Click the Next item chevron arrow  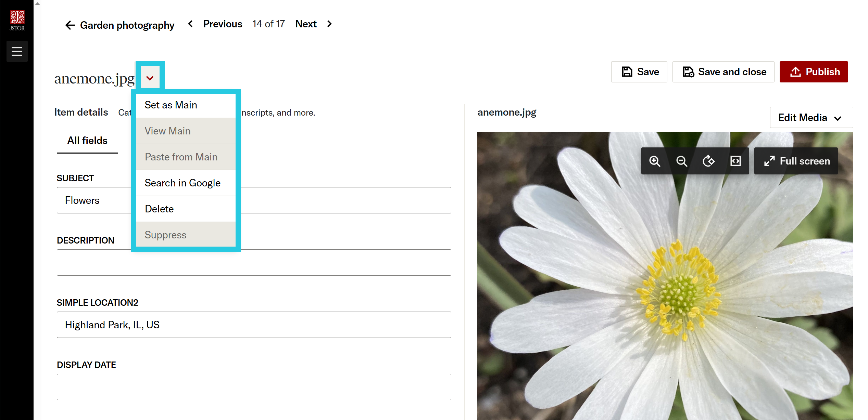329,24
